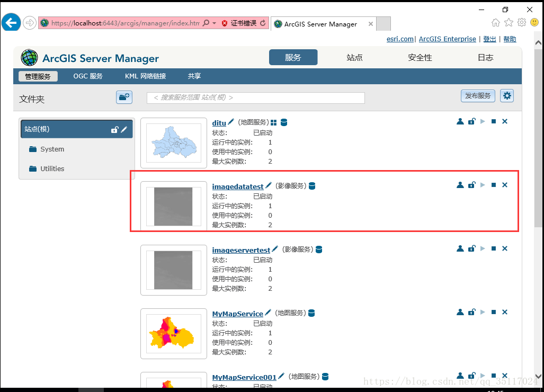The width and height of the screenshot is (544, 392).
Task: Follow the esri.com link
Action: (x=400, y=39)
